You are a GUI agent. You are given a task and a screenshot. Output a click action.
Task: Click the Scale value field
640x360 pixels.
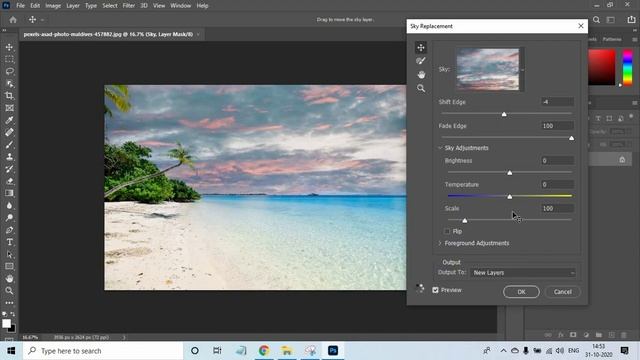click(557, 208)
